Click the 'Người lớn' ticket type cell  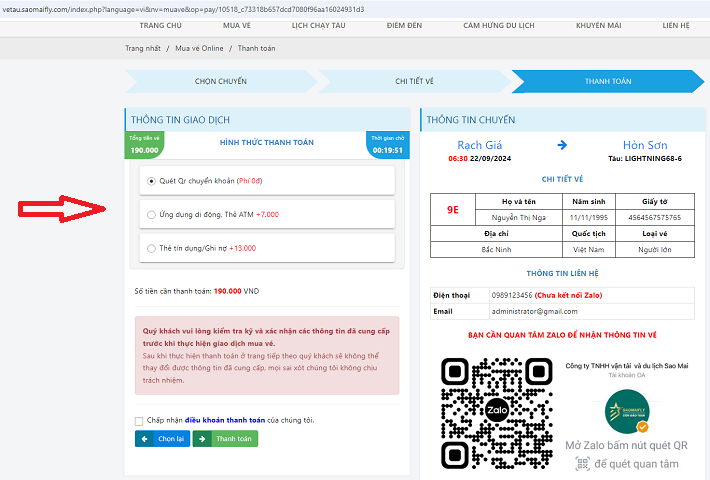(x=655, y=250)
